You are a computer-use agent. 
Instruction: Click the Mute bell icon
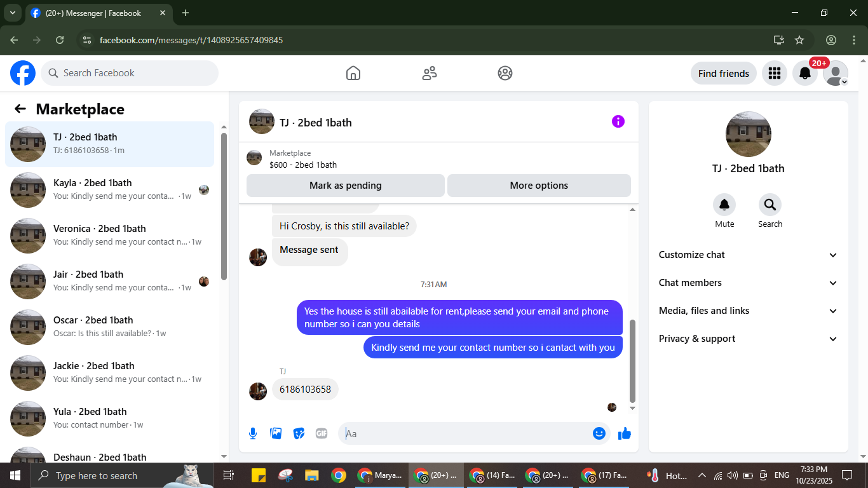click(724, 205)
